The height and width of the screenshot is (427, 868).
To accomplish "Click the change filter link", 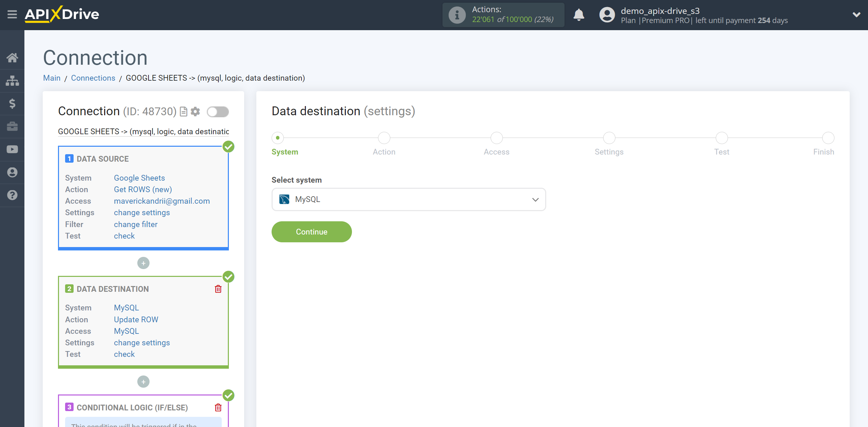I will pyautogui.click(x=136, y=224).
